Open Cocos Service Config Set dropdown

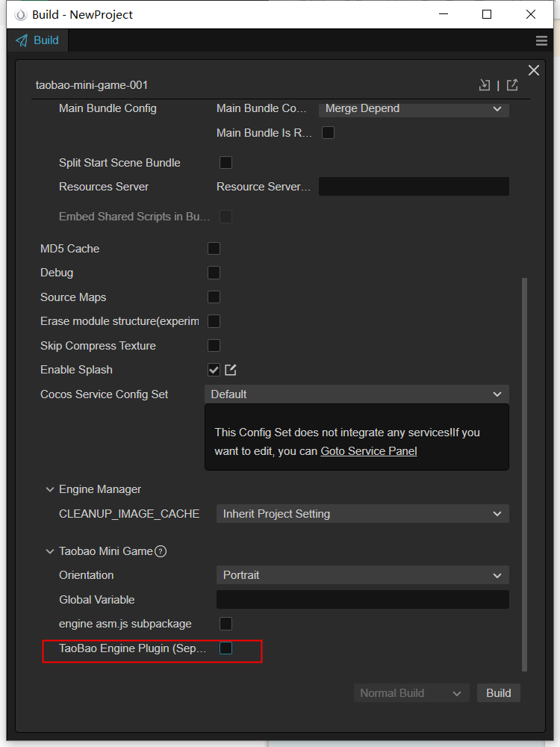coord(357,394)
